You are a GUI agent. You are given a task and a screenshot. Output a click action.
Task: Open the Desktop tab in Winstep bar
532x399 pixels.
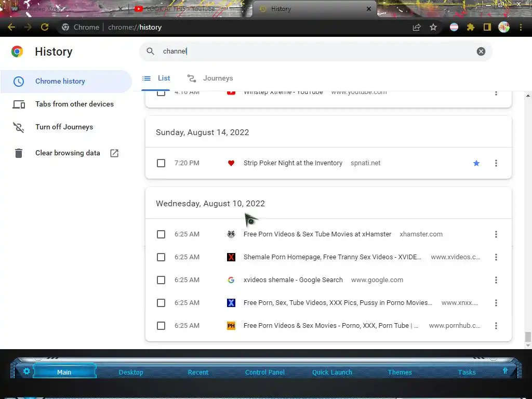point(131,372)
